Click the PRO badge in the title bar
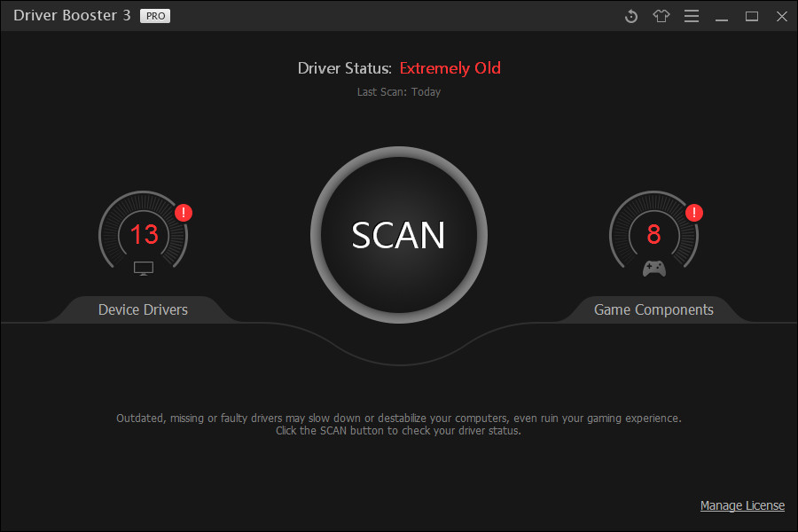 pos(155,15)
